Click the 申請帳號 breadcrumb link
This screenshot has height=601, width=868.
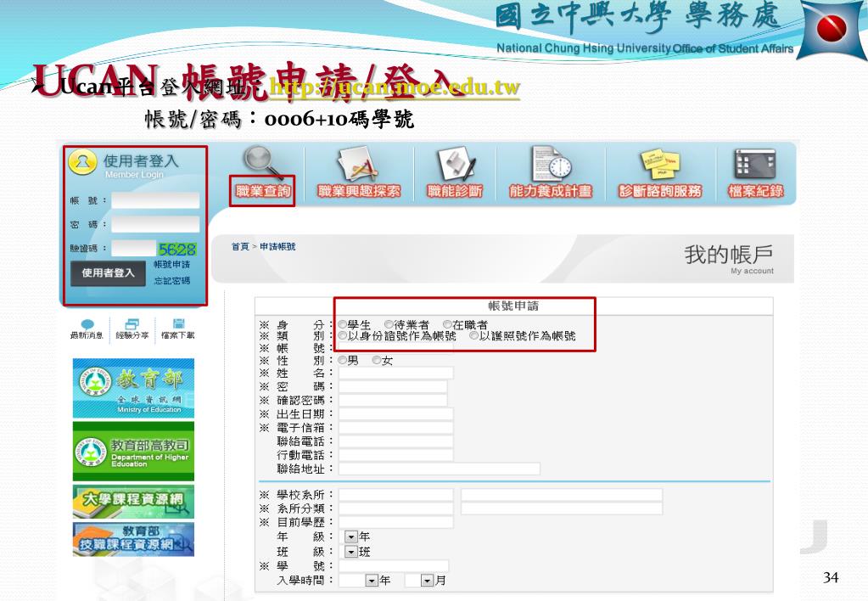coord(277,246)
